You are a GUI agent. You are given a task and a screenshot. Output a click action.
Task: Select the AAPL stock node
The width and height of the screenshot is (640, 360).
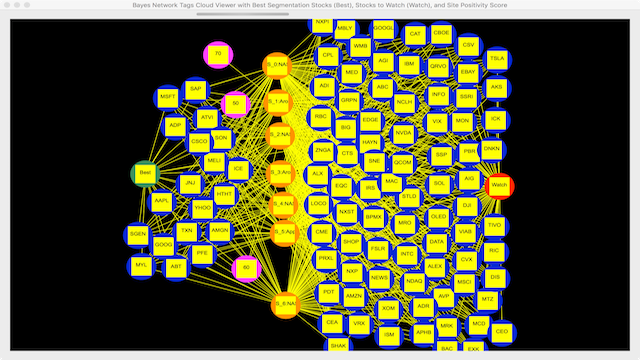pyautogui.click(x=162, y=202)
